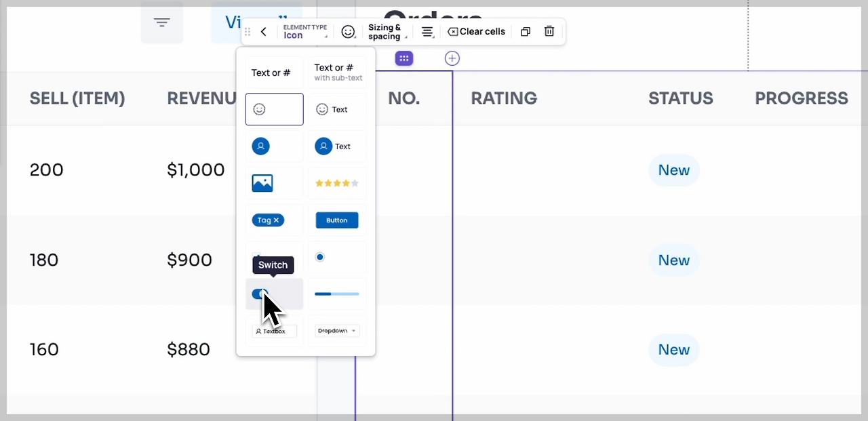This screenshot has height=421, width=868.
Task: Select the Textbox element type
Action: 274,331
